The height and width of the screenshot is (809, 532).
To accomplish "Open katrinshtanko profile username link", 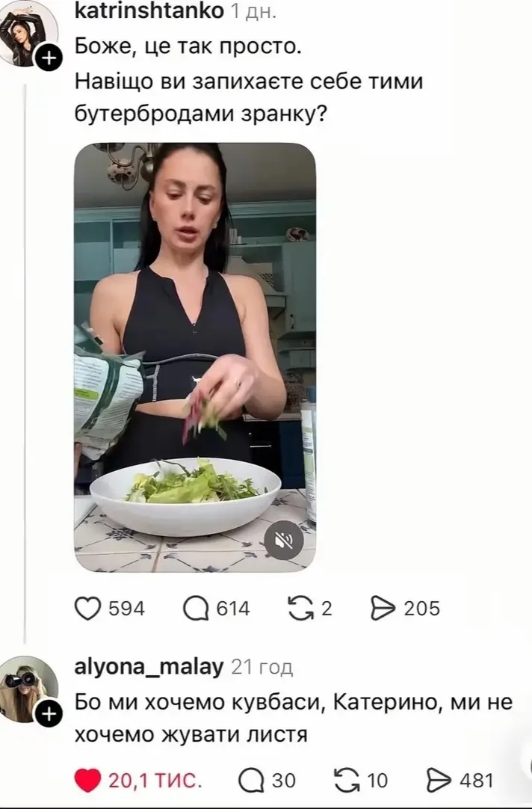I will (x=149, y=10).
